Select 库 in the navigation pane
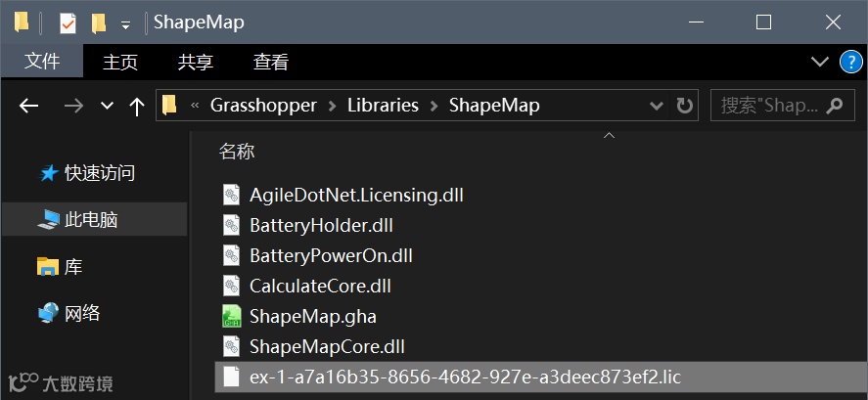The width and height of the screenshot is (868, 400). click(x=73, y=267)
